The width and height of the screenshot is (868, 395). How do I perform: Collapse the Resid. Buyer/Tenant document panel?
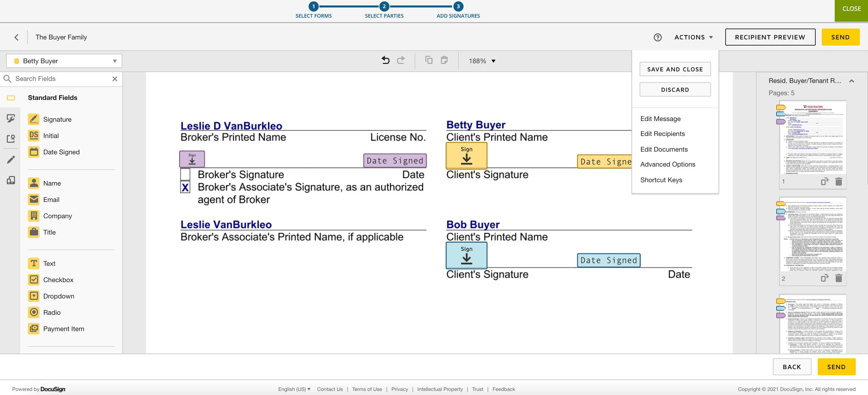point(851,81)
